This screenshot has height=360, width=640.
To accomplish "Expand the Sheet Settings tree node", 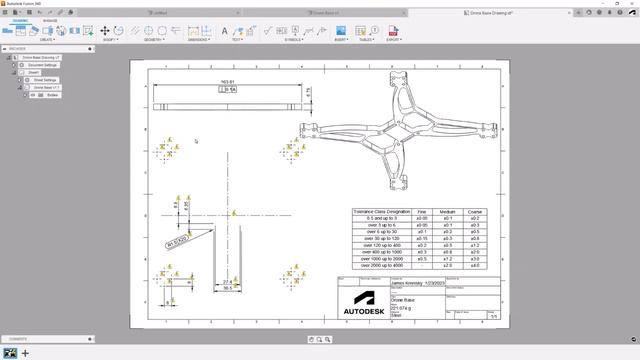I will point(20,80).
